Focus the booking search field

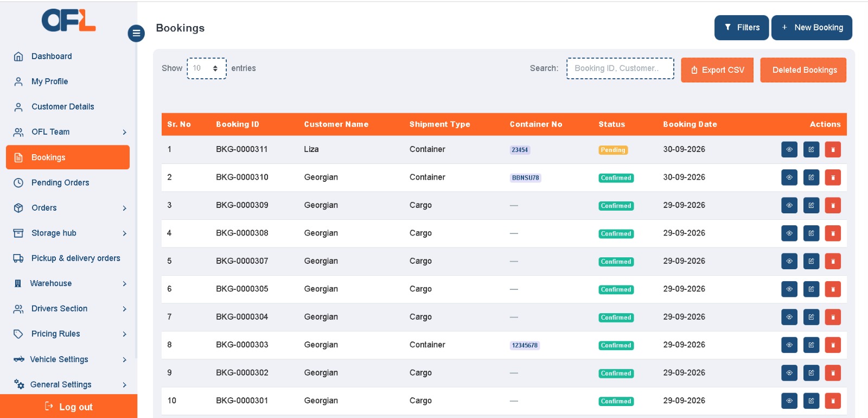click(x=620, y=68)
